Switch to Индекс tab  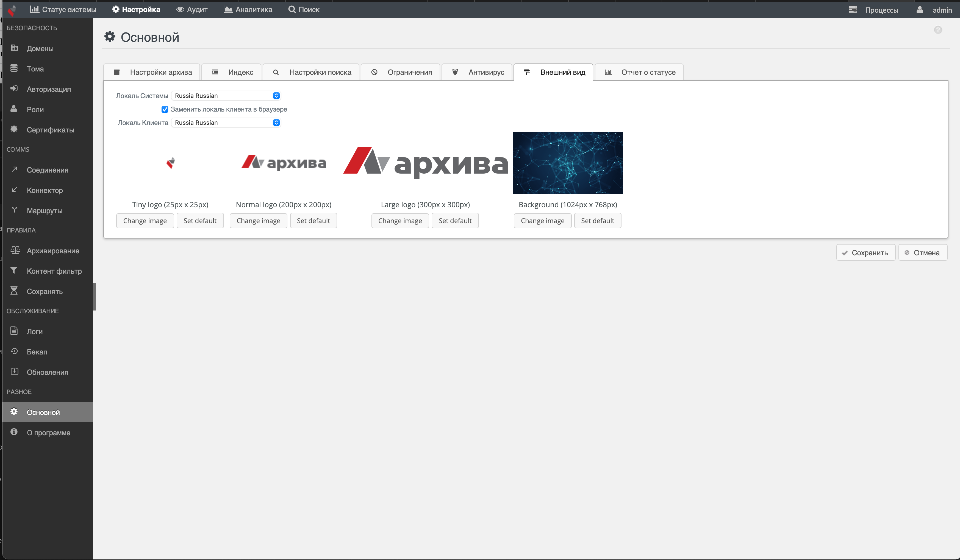point(231,72)
